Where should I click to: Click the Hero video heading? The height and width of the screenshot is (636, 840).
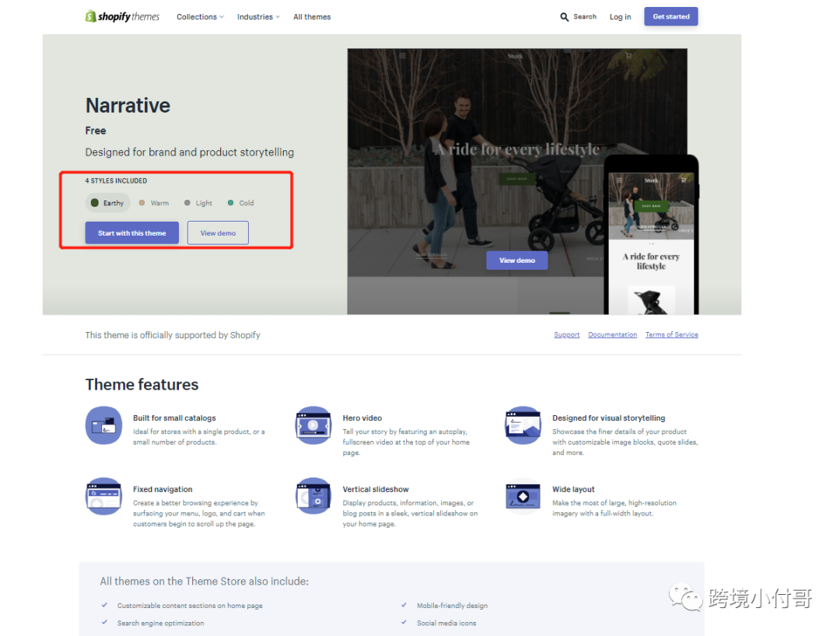[362, 418]
